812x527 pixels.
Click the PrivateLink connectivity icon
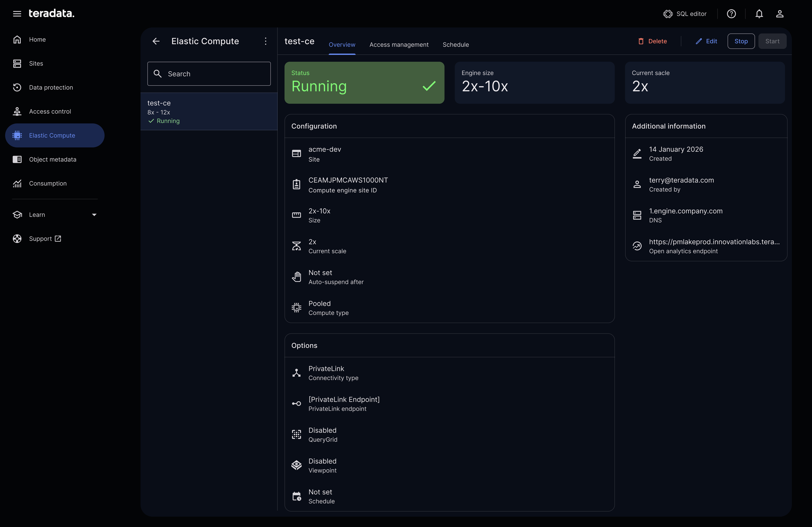point(297,373)
